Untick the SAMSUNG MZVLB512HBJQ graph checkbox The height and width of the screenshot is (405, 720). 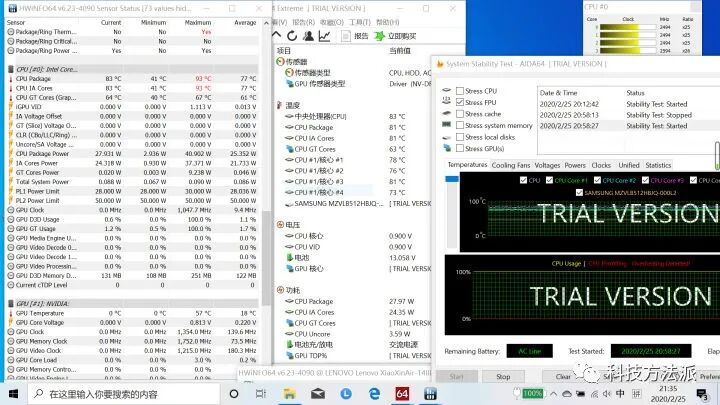click(x=579, y=192)
